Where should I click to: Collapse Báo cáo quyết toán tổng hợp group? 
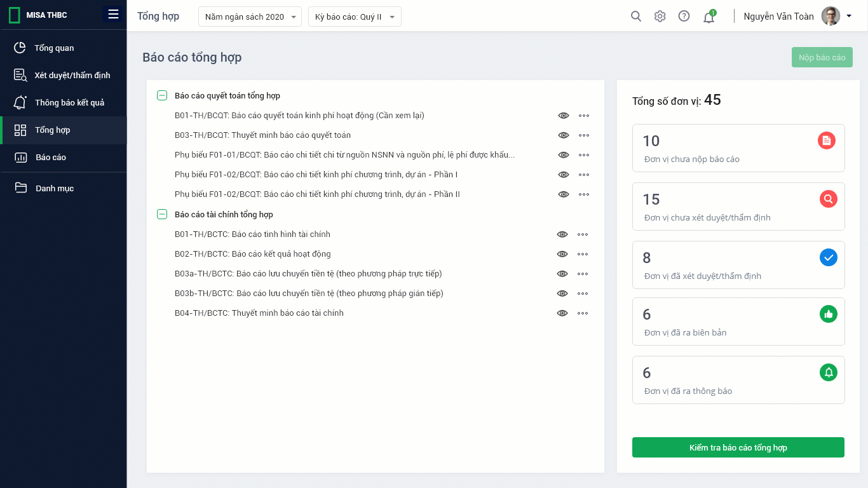(x=162, y=95)
